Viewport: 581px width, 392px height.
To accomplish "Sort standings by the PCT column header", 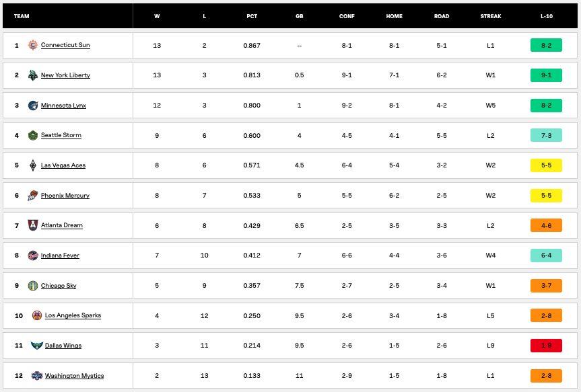I will (x=252, y=16).
